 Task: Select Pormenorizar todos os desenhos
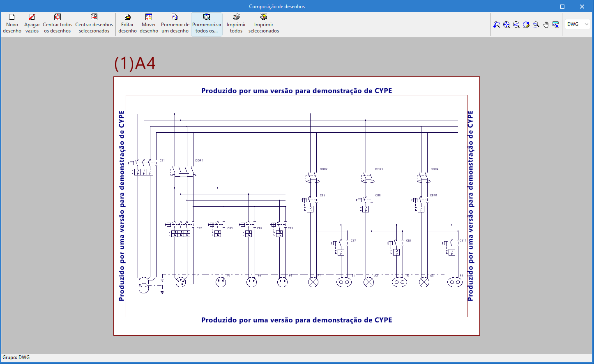point(207,24)
